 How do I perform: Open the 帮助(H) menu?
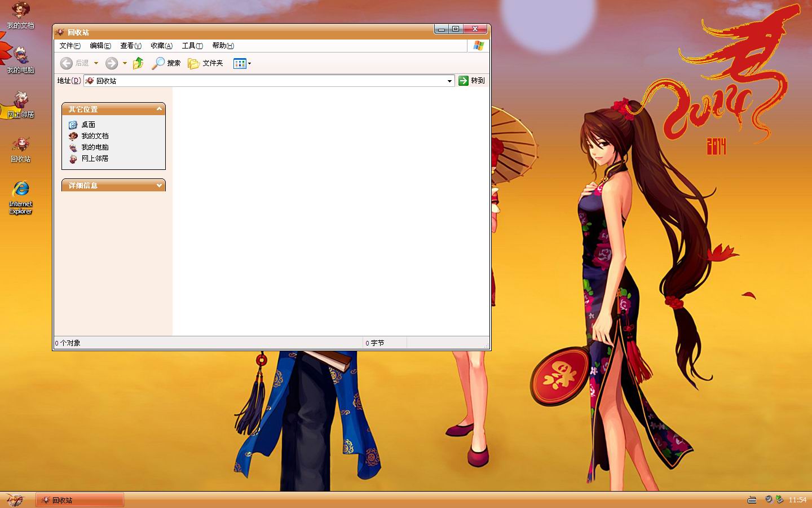click(x=223, y=46)
